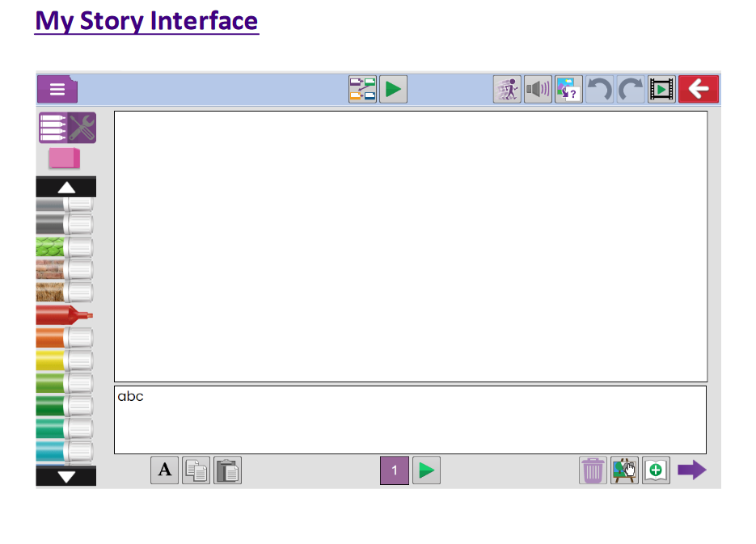This screenshot has height=544, width=756.
Task: Pick the red marker pen
Action: (x=64, y=314)
